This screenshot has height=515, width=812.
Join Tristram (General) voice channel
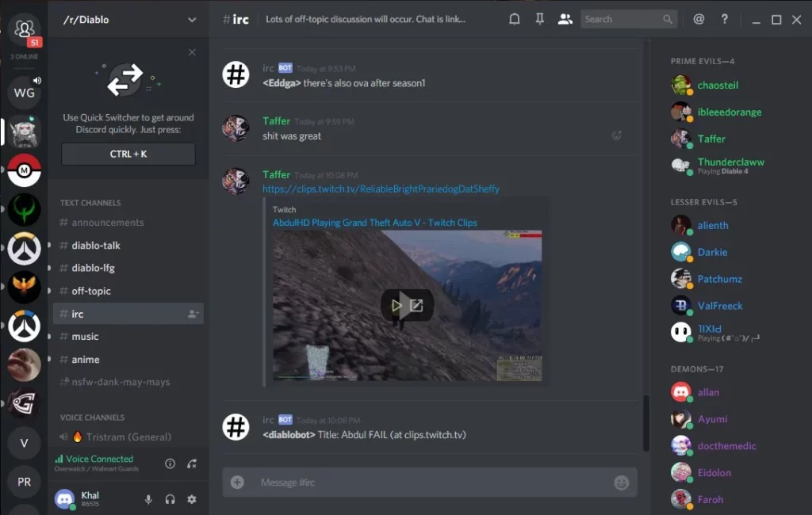[x=128, y=437]
